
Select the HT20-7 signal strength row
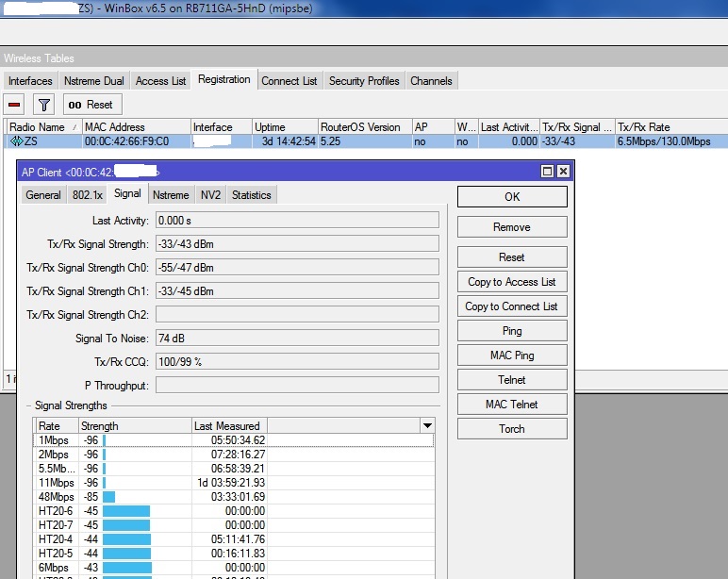tap(234, 525)
